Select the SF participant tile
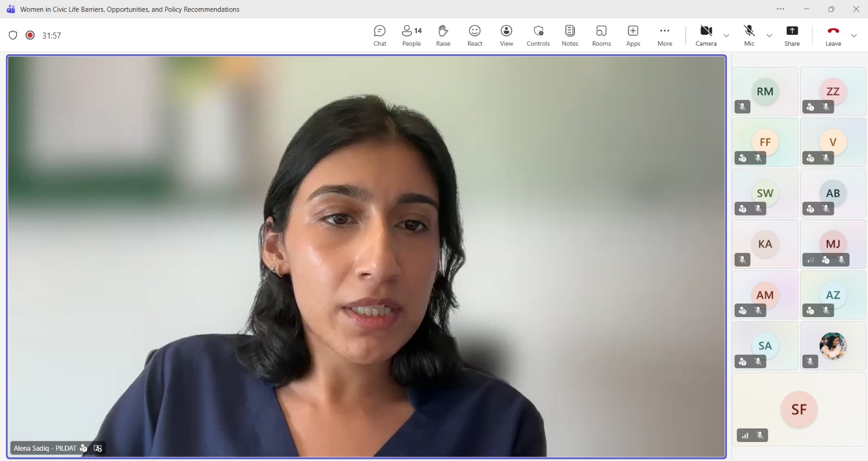The width and height of the screenshot is (868, 461). pyautogui.click(x=799, y=409)
